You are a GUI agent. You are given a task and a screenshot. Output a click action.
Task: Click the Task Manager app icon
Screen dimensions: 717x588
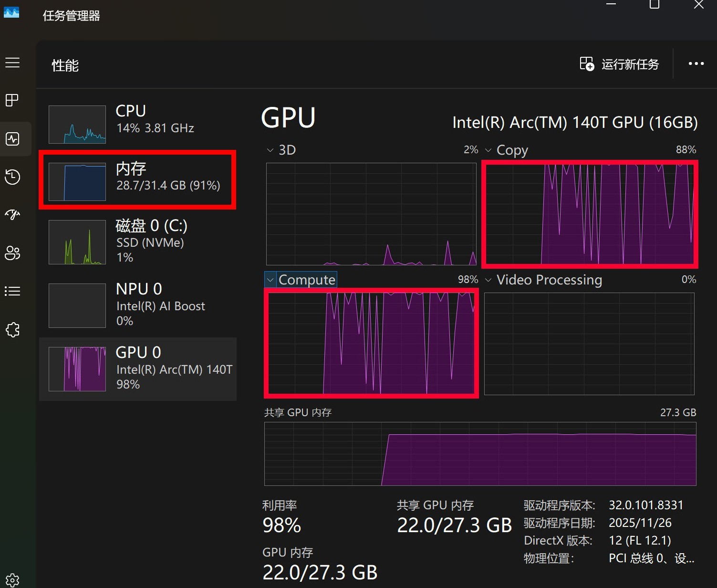[x=11, y=12]
